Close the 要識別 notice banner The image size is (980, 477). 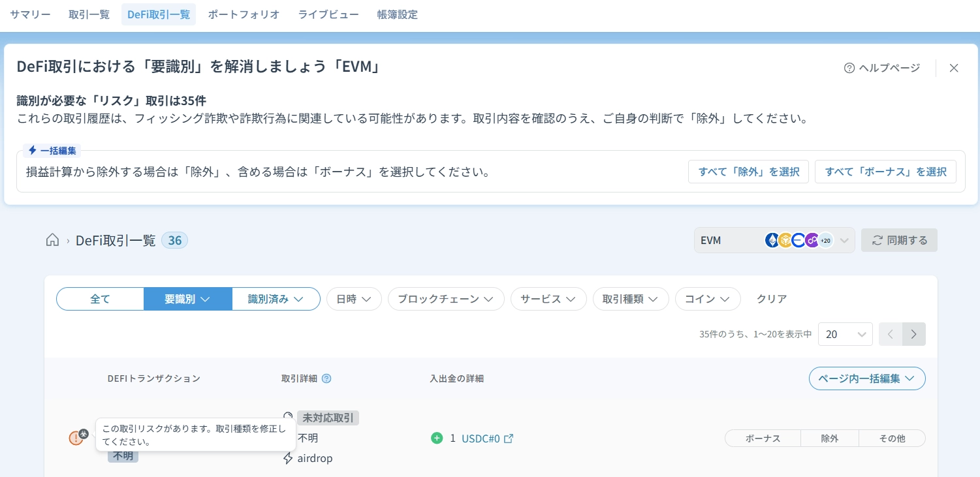pos(954,68)
